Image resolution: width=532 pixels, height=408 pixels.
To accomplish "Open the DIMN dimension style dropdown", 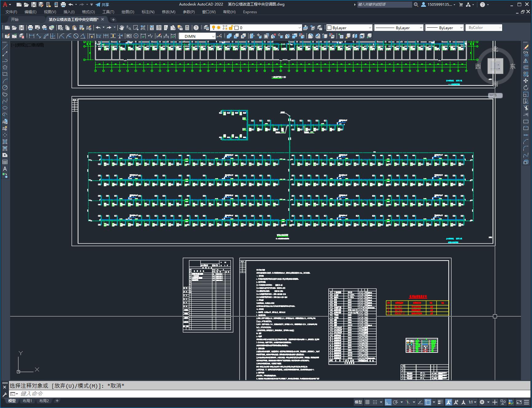I will coord(197,36).
